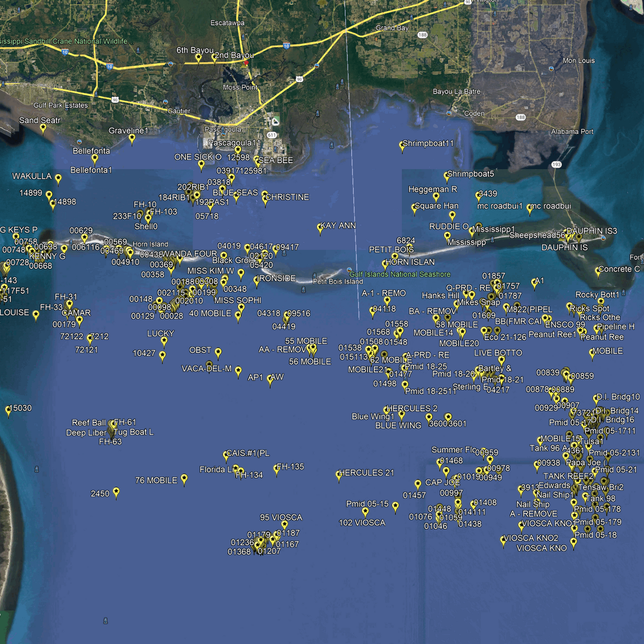Image resolution: width=644 pixels, height=644 pixels.
Task: Select the Petit Bois Island label
Action: (x=338, y=281)
